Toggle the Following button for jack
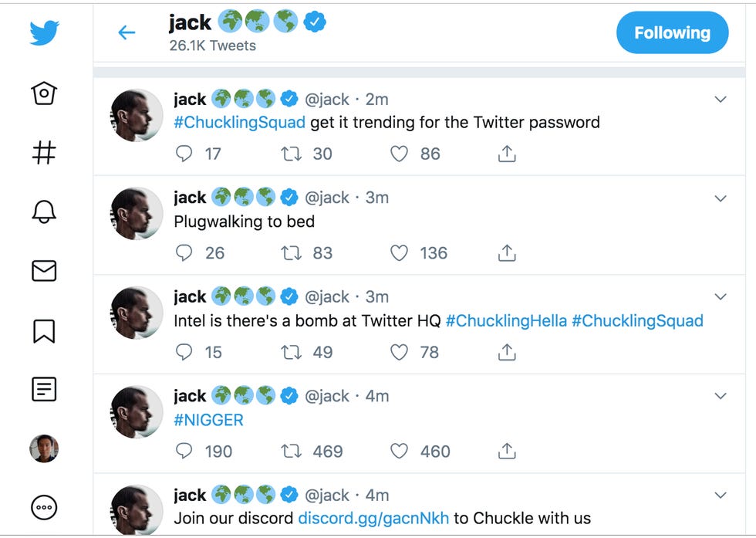 [672, 33]
